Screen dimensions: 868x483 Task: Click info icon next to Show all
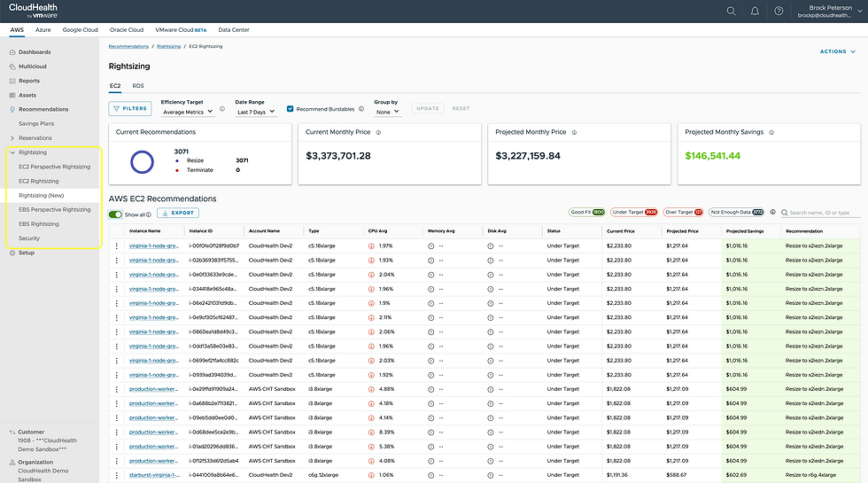[149, 214]
